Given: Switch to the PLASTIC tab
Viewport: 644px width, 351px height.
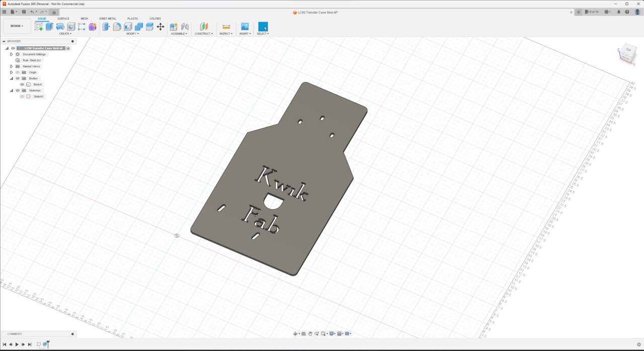Looking at the screenshot, I should [x=133, y=19].
